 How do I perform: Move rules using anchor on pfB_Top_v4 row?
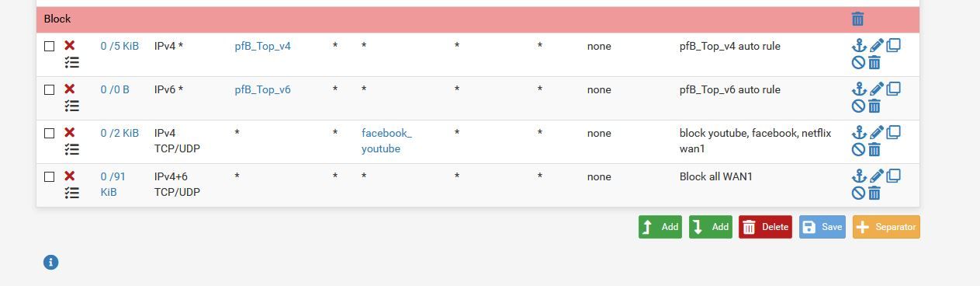(858, 46)
